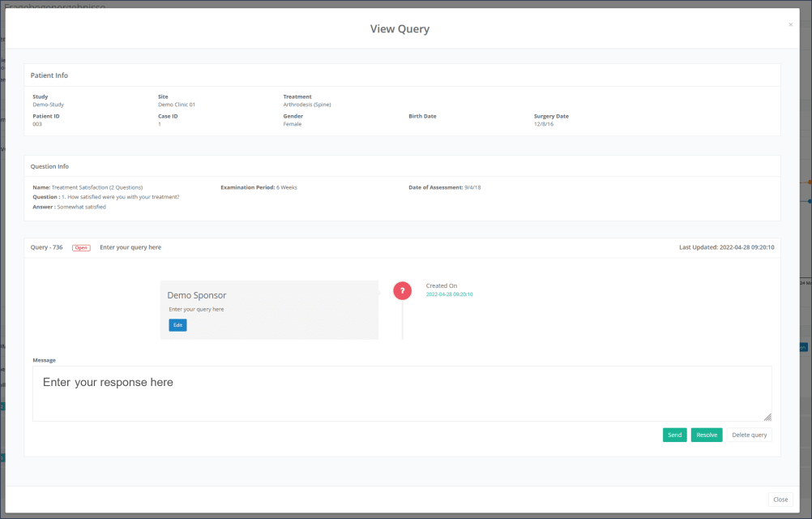812x519 pixels.
Task: Click the Demo-Study study value
Action: (x=48, y=105)
